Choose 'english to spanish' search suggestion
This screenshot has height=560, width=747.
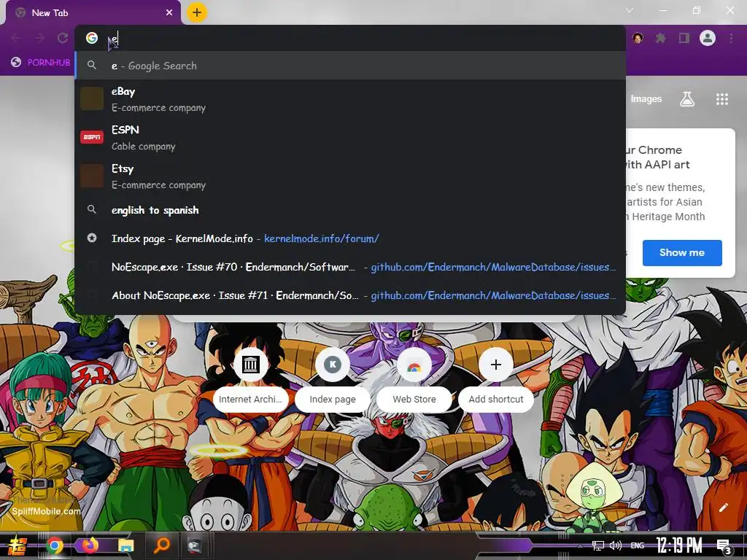tap(350, 210)
